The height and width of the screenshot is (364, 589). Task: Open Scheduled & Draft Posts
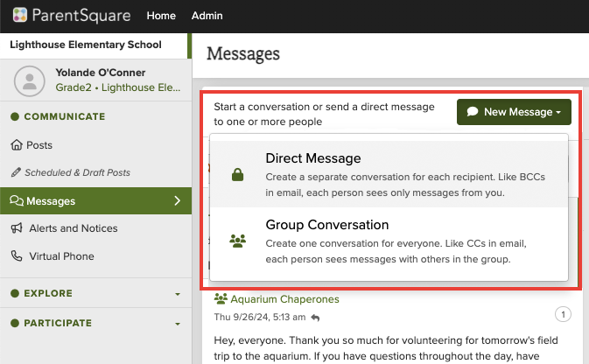(77, 172)
